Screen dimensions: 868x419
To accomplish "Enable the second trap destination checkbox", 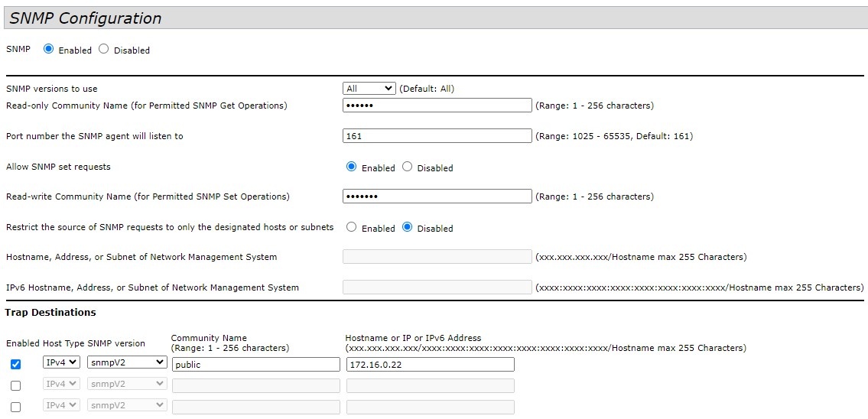I will pyautogui.click(x=15, y=386).
